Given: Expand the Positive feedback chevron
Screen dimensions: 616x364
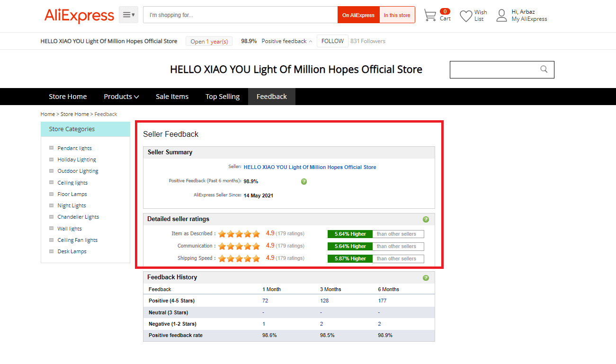Looking at the screenshot, I should [x=311, y=42].
